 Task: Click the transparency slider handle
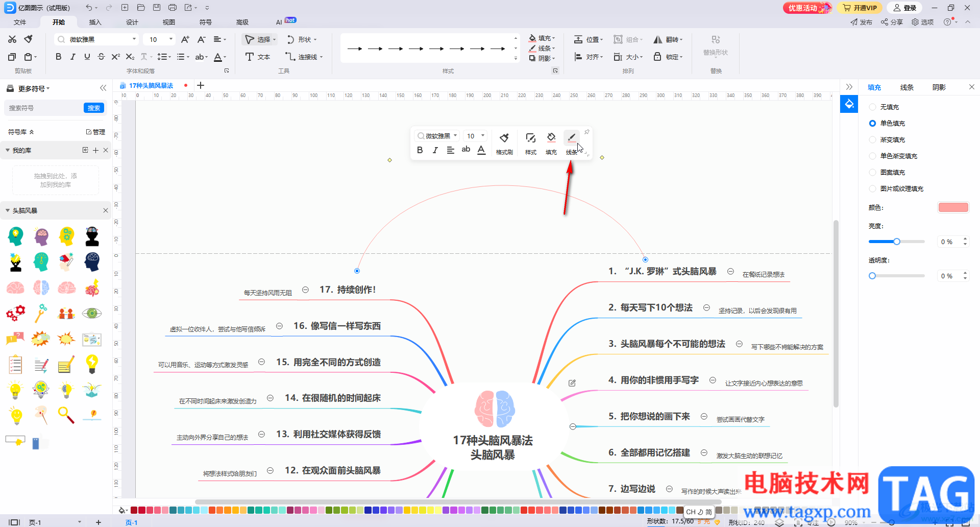[872, 276]
